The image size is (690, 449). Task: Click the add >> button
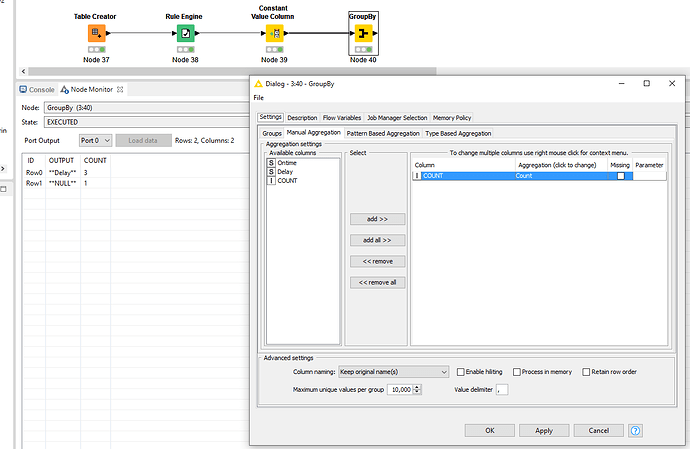point(378,219)
